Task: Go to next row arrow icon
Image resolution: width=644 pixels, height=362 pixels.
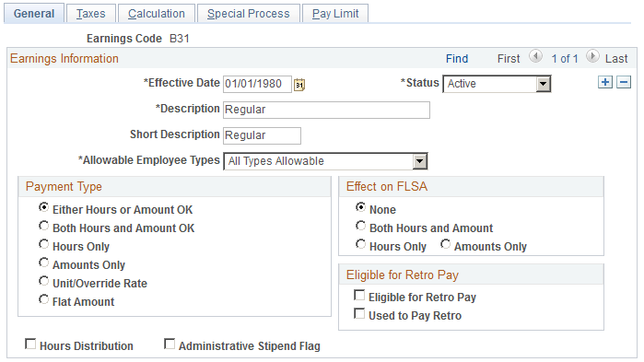Action: (592, 56)
